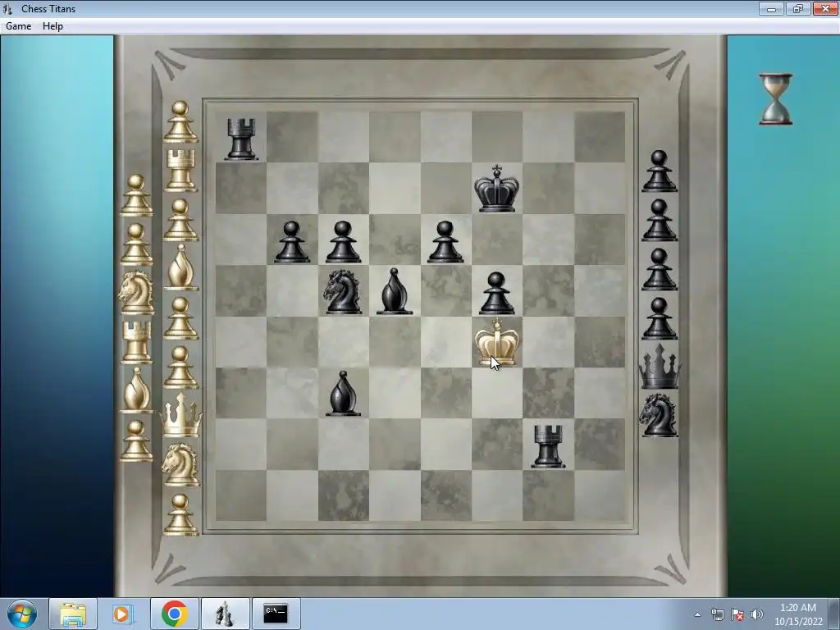Click the volume speaker tray icon
This screenshot has width=840, height=630.
(x=757, y=614)
